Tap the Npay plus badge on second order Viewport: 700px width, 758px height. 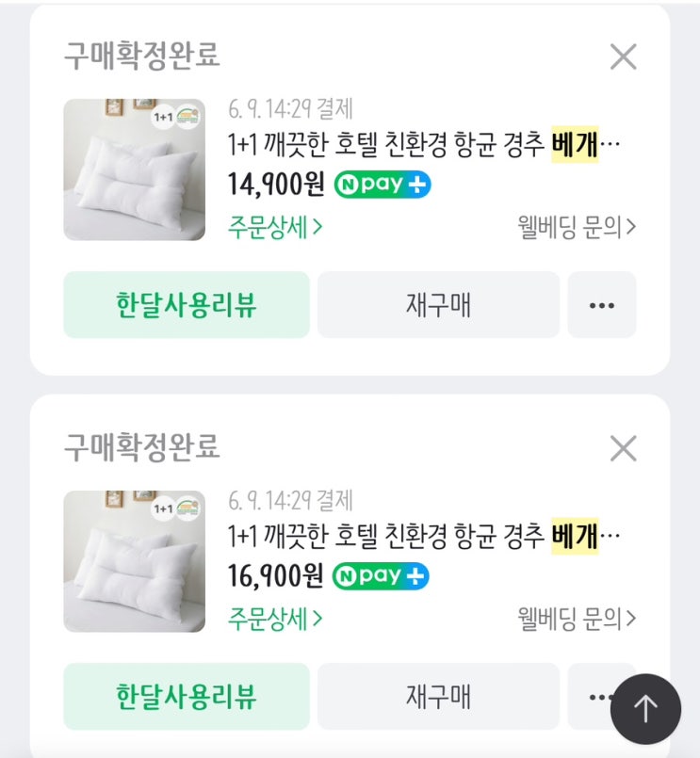381,576
